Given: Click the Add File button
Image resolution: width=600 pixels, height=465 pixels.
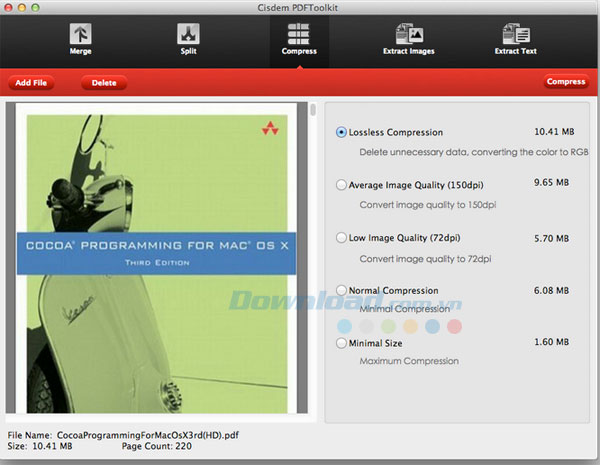Looking at the screenshot, I should pos(31,83).
